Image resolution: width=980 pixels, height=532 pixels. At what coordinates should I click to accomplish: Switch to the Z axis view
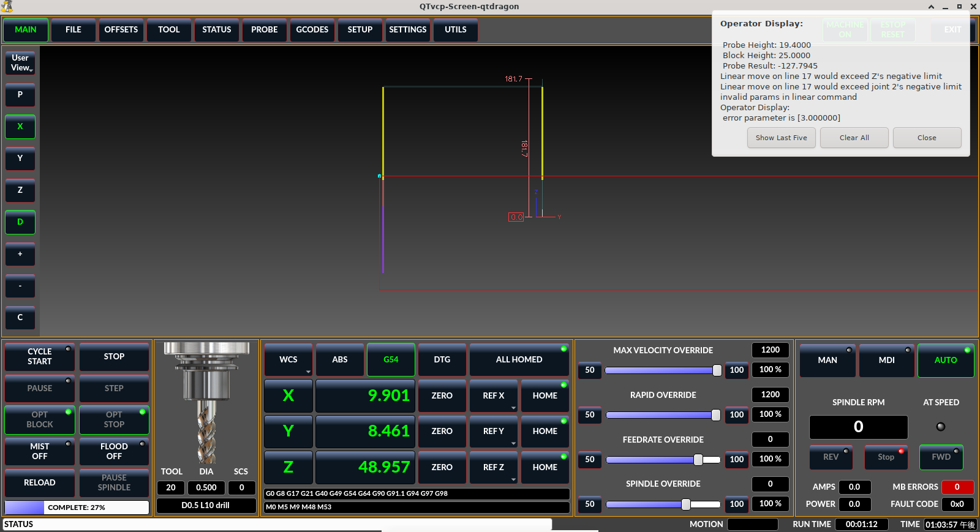click(x=20, y=190)
